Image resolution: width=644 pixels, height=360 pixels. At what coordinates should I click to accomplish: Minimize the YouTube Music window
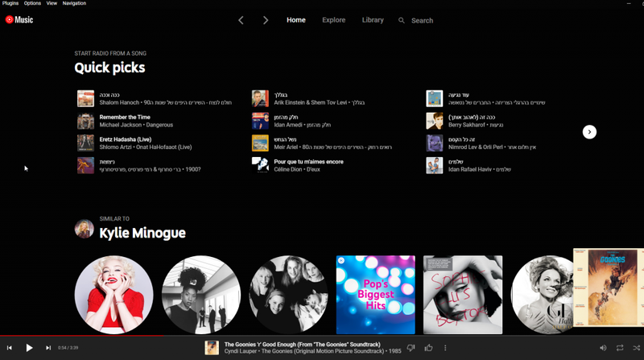629,3
